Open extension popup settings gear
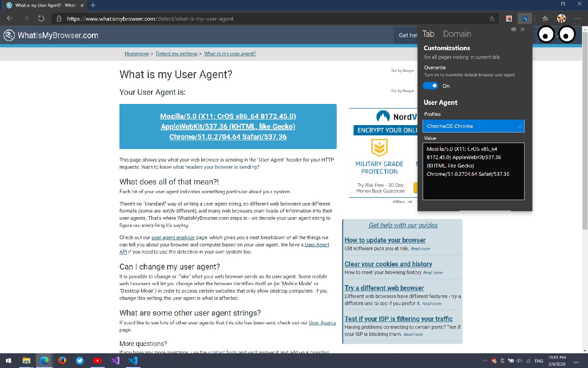 (514, 29)
